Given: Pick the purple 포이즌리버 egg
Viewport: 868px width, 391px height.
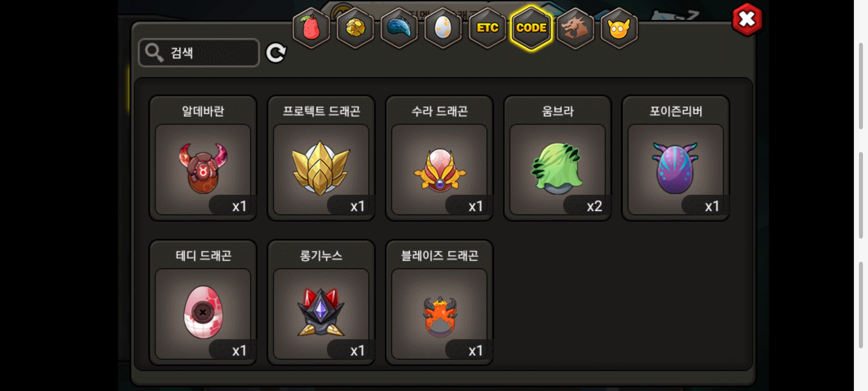Looking at the screenshot, I should [x=676, y=158].
